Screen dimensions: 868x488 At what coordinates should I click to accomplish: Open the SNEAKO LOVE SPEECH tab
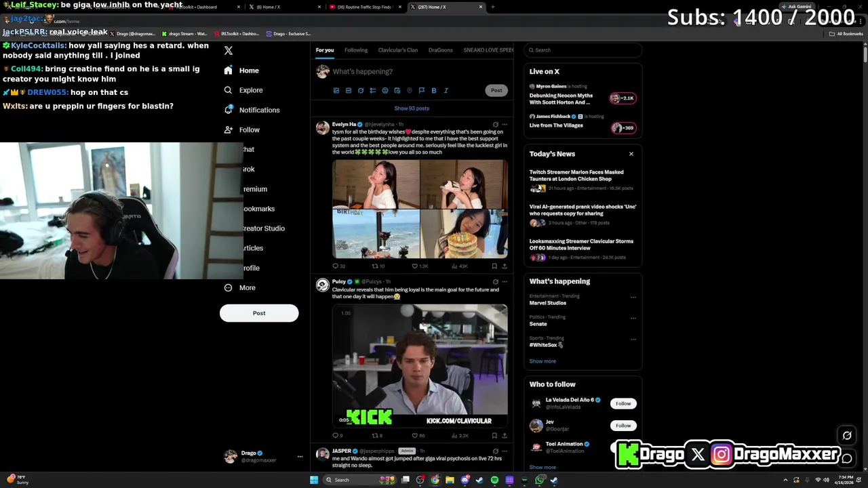point(488,50)
